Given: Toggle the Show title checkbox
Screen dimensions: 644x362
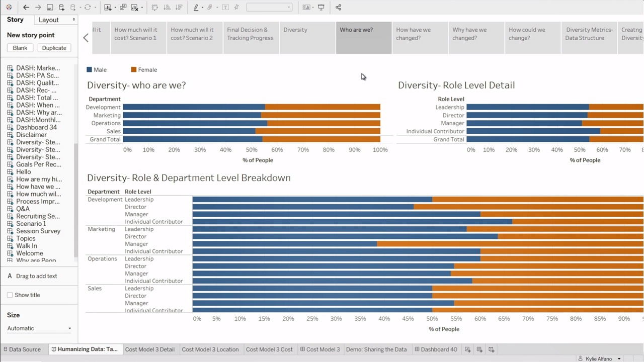Looking at the screenshot, I should [10, 295].
